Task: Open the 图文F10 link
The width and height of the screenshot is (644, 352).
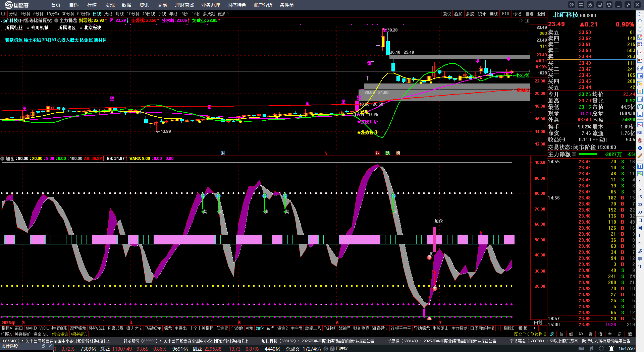Action: coord(522,334)
